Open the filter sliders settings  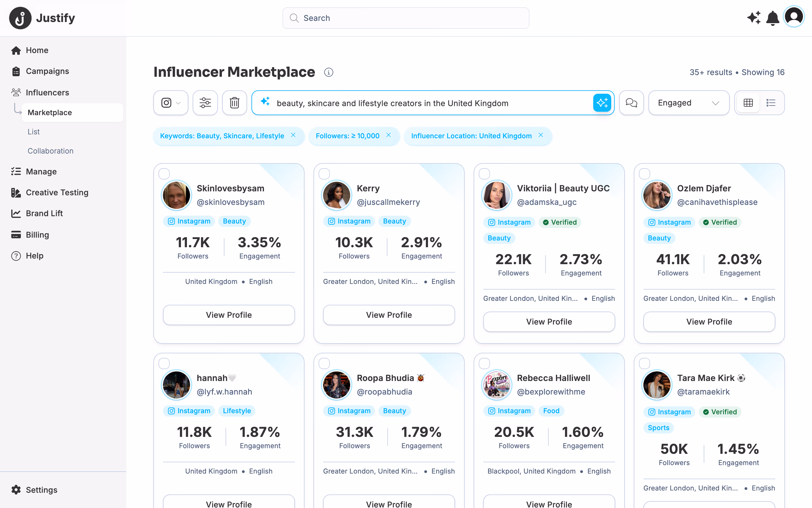[205, 103]
